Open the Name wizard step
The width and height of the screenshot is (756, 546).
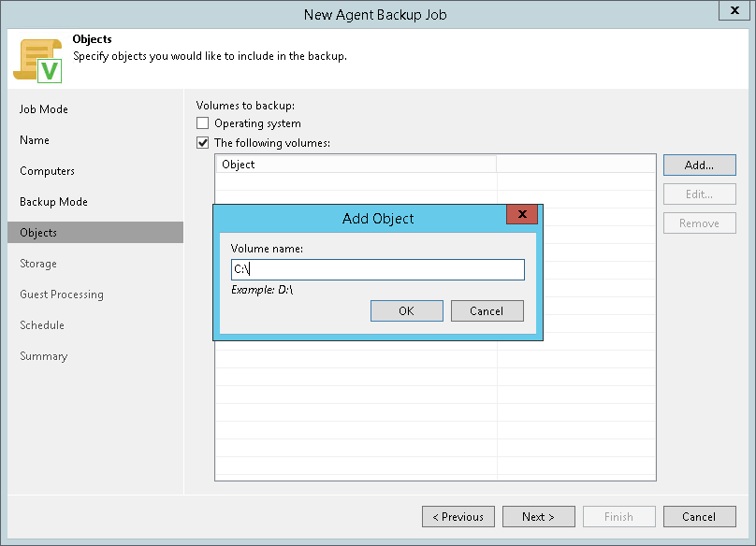[35, 140]
